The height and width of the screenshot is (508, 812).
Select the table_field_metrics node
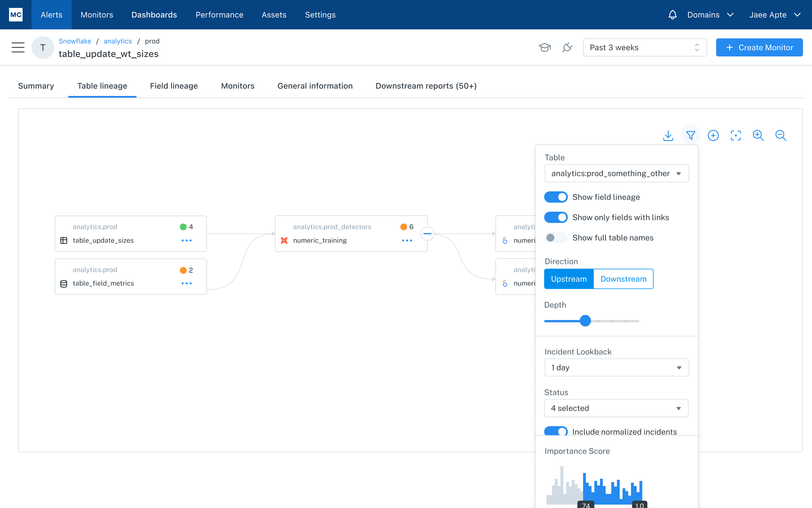[x=131, y=277]
